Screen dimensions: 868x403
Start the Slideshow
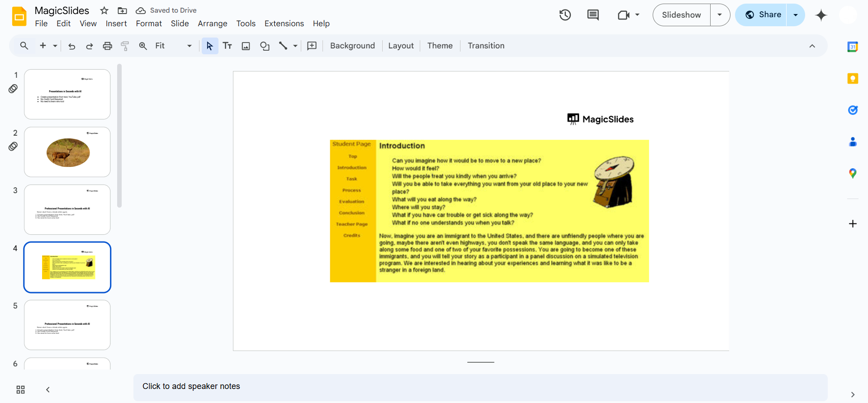pyautogui.click(x=681, y=15)
